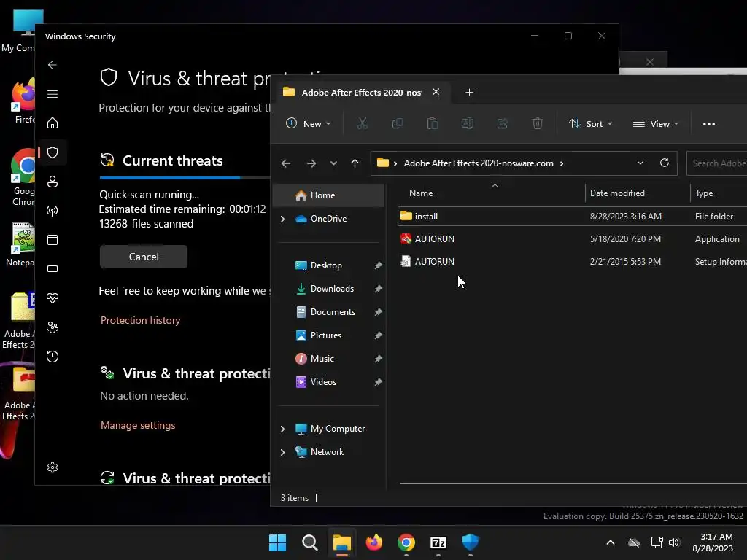Open Manage settings link
Screen dimensions: 747x560
coord(138,425)
